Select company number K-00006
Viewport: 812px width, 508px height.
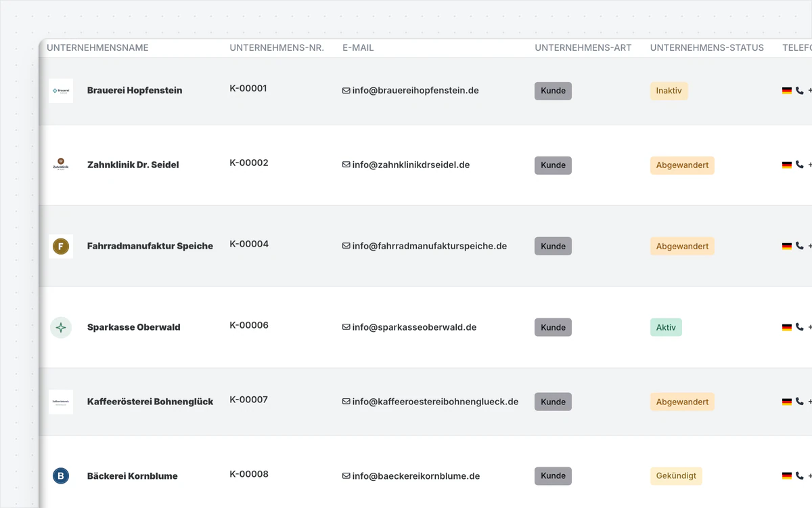(249, 326)
